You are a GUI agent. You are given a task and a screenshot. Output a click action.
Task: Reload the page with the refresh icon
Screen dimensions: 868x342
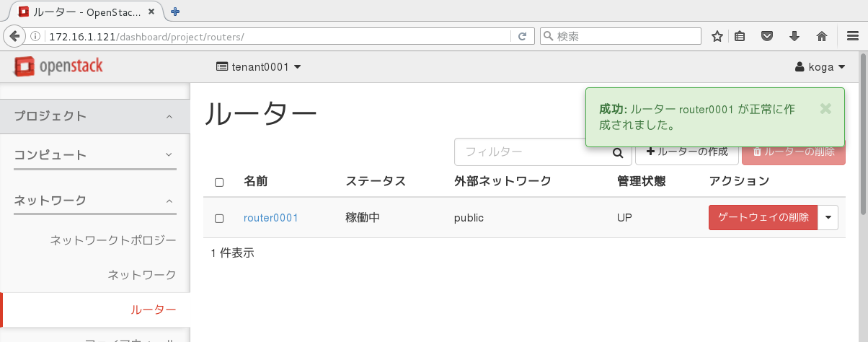pyautogui.click(x=522, y=36)
